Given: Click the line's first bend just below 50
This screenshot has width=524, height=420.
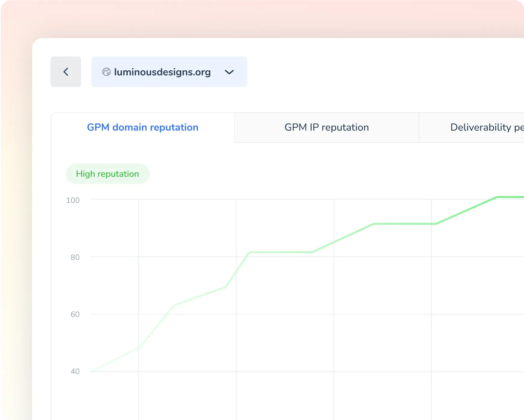Looking at the screenshot, I should pos(139,347).
